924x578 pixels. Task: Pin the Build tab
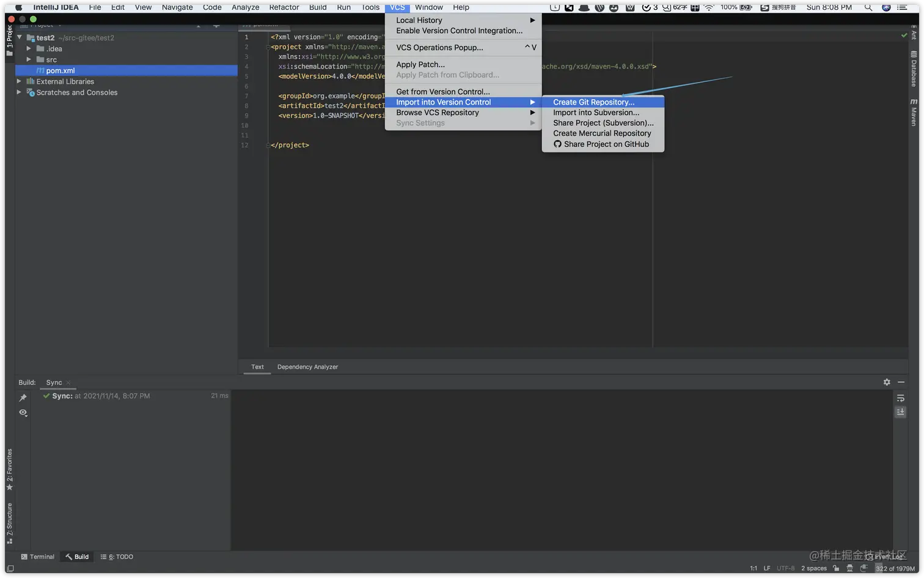tap(23, 398)
